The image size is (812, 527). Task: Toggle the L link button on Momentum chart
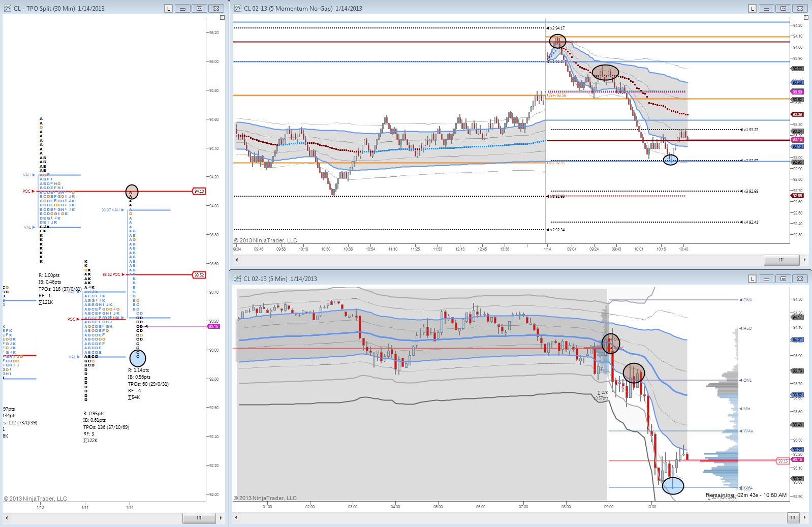pos(753,8)
